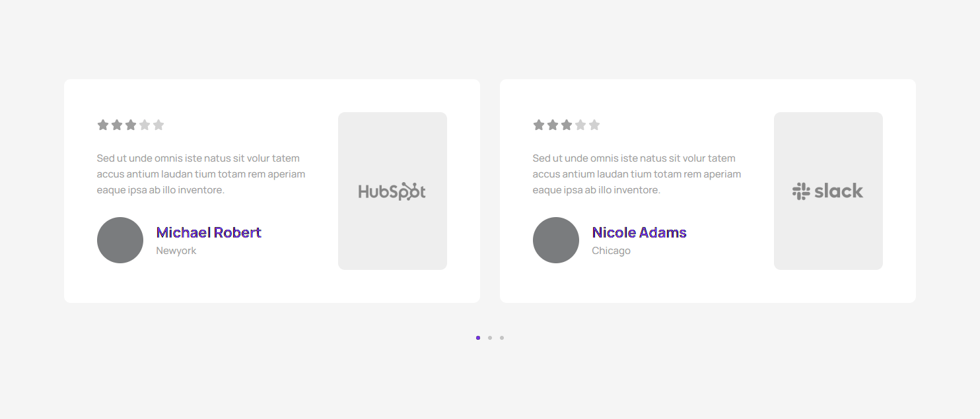980x419 pixels.
Task: Click the Chicago location text
Action: click(611, 251)
